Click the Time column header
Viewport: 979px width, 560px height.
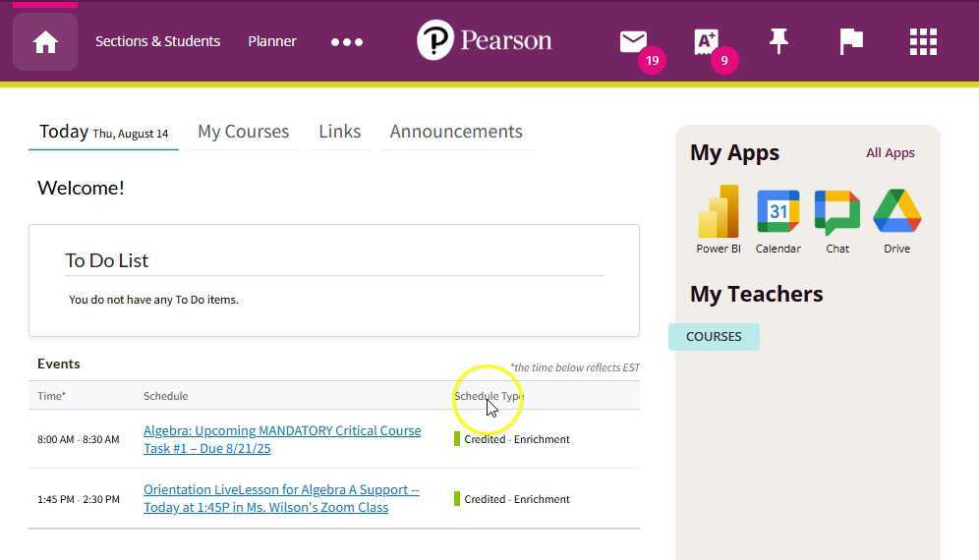(x=52, y=396)
